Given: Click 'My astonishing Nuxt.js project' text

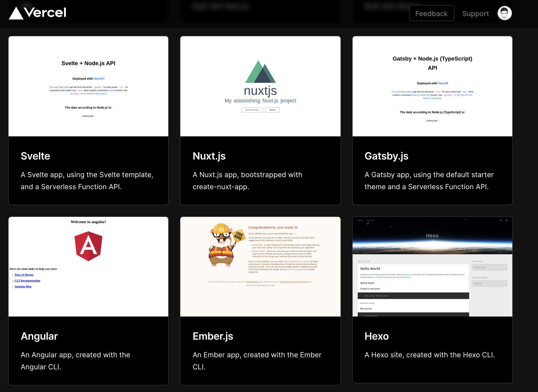Looking at the screenshot, I should point(260,101).
